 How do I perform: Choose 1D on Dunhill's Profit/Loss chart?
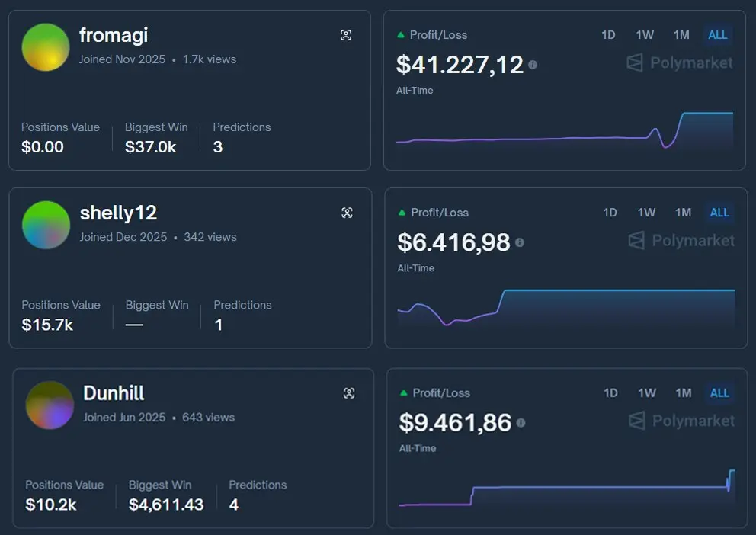pos(610,393)
